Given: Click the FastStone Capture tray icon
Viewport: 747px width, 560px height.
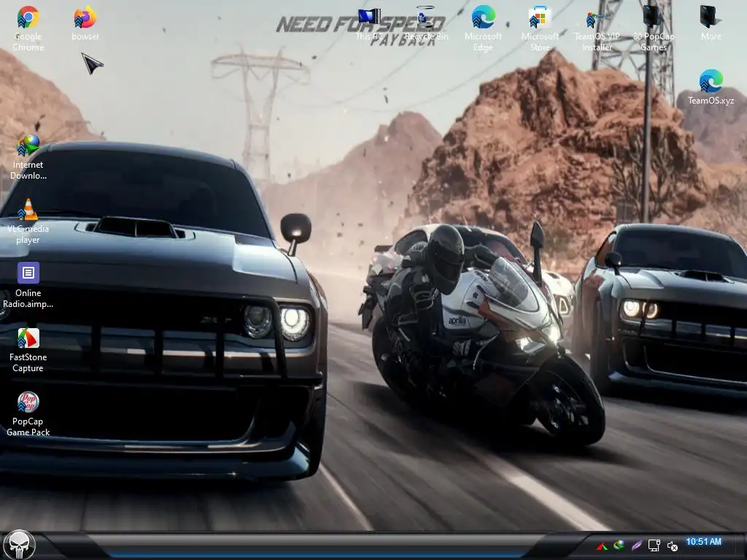Looking at the screenshot, I should (x=602, y=545).
